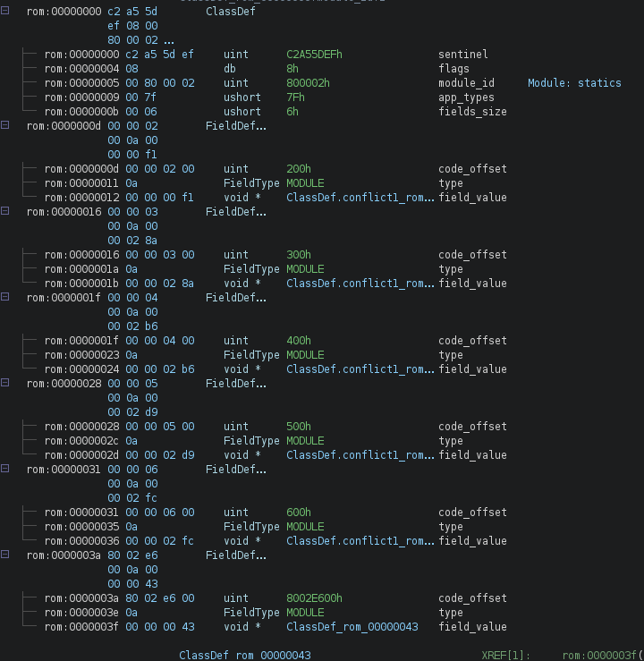Click the code_offset value 8002E600h

pyautogui.click(x=314, y=598)
